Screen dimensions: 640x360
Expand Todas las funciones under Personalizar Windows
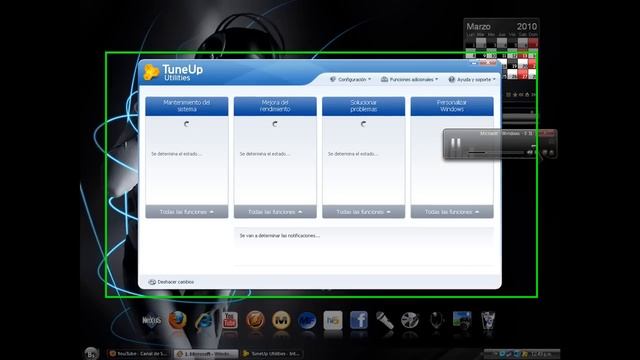(x=452, y=212)
